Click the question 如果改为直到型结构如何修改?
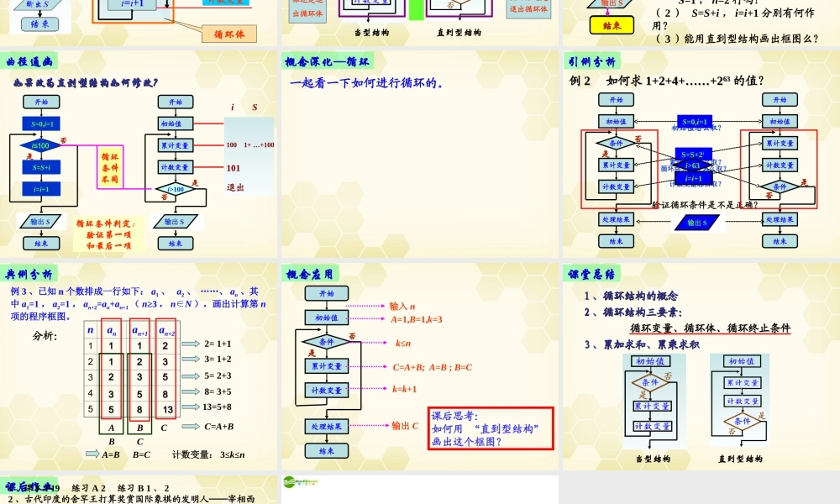Image resolution: width=840 pixels, height=504 pixels. (86, 82)
